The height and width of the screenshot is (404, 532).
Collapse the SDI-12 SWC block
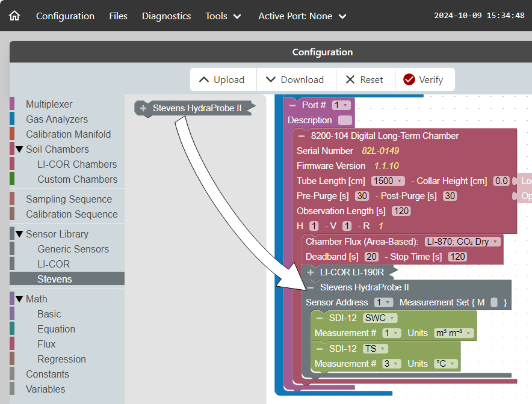[320, 318]
